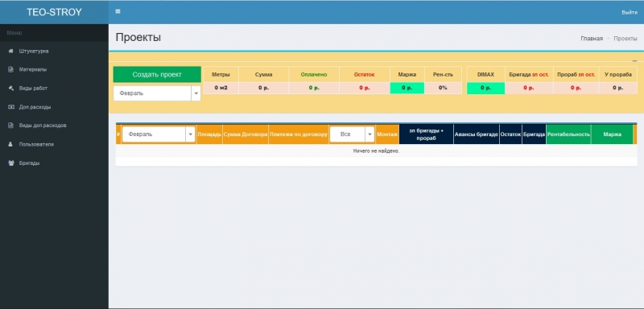Open the Пользователи menu item
The width and height of the screenshot is (644, 309).
[x=54, y=145]
